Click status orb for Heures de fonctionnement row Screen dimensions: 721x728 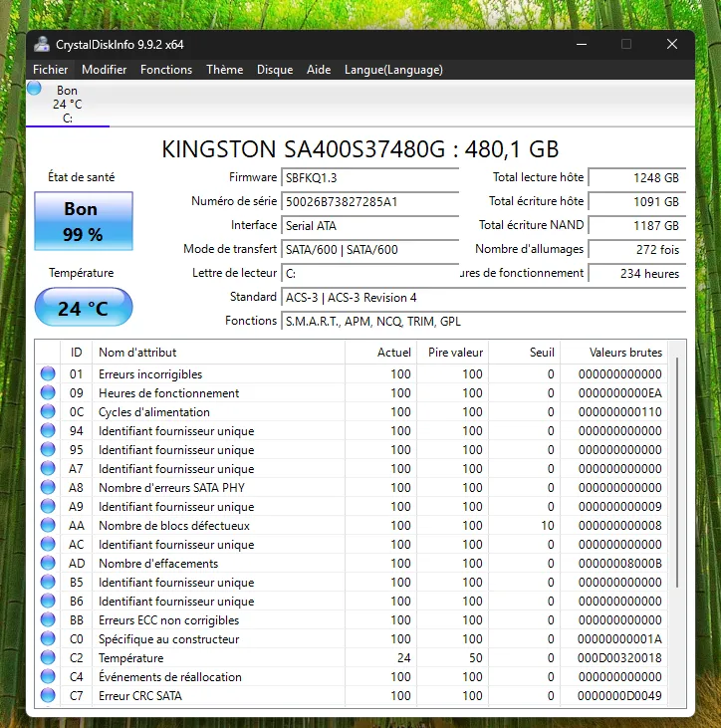48,392
